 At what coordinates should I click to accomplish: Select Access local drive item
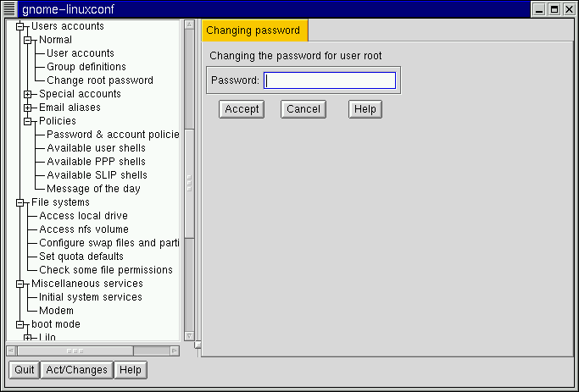[83, 216]
